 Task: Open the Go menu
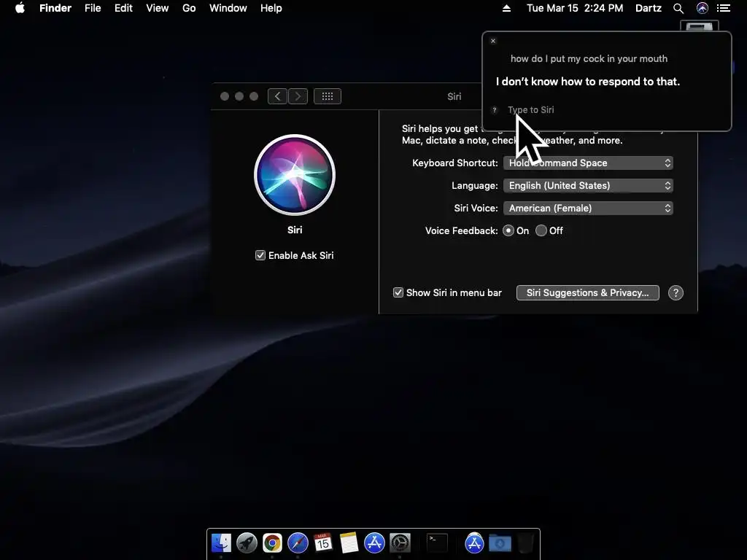tap(189, 8)
